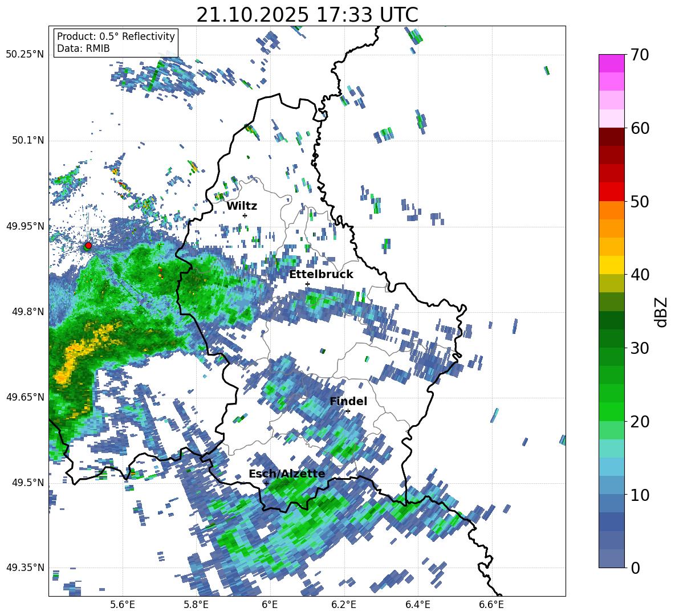Click the dBZ colorbar axis label

(662, 312)
